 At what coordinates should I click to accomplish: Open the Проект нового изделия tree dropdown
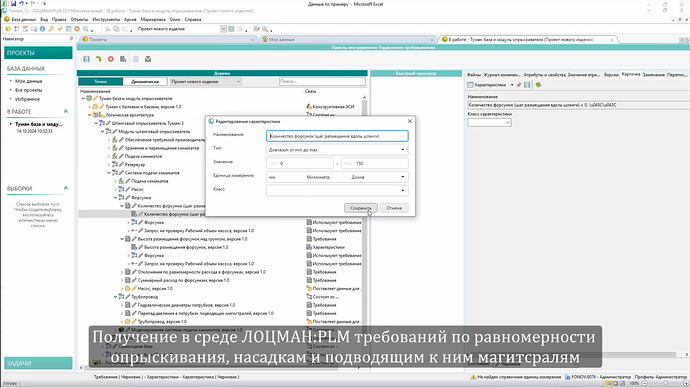tap(206, 81)
